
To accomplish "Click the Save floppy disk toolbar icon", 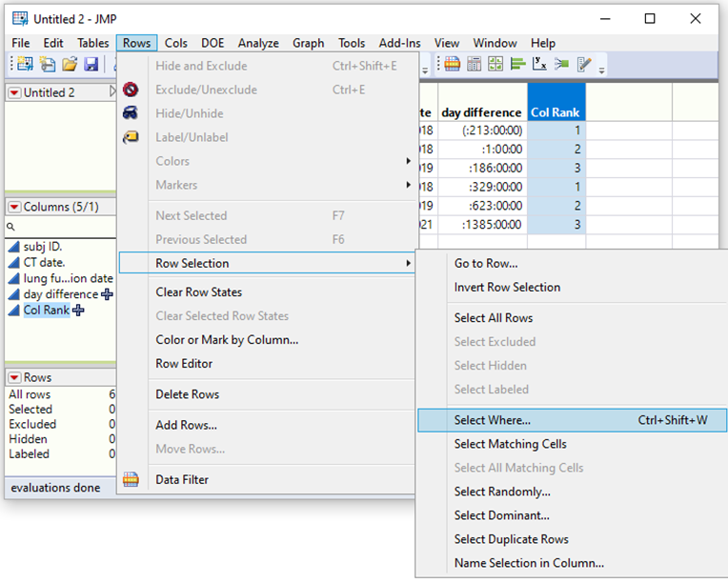I will pyautogui.click(x=91, y=64).
